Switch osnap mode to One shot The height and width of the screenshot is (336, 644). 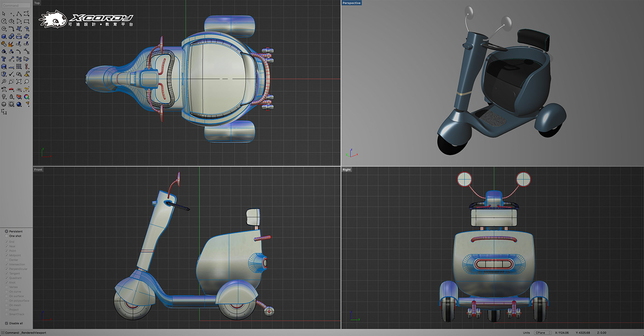point(6,236)
